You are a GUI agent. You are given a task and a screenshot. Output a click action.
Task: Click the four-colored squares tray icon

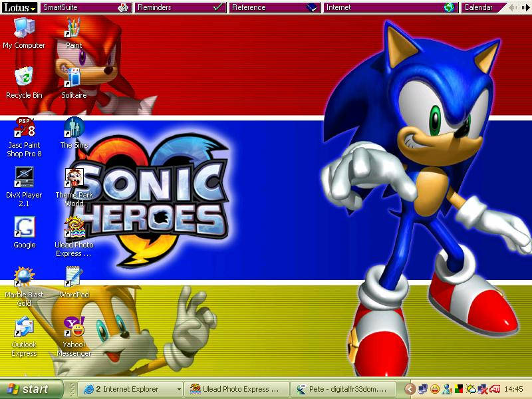[x=459, y=389]
